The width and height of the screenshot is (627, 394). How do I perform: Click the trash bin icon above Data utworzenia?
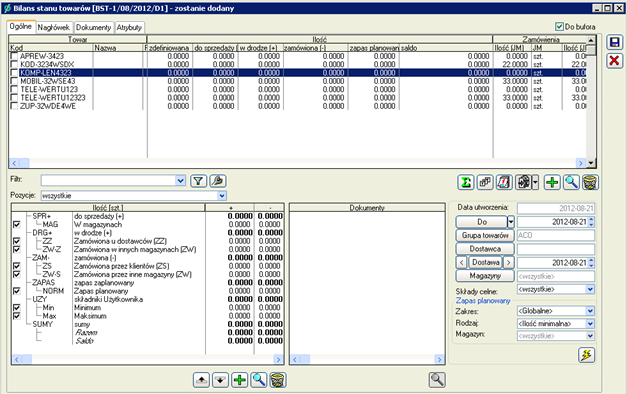point(590,182)
